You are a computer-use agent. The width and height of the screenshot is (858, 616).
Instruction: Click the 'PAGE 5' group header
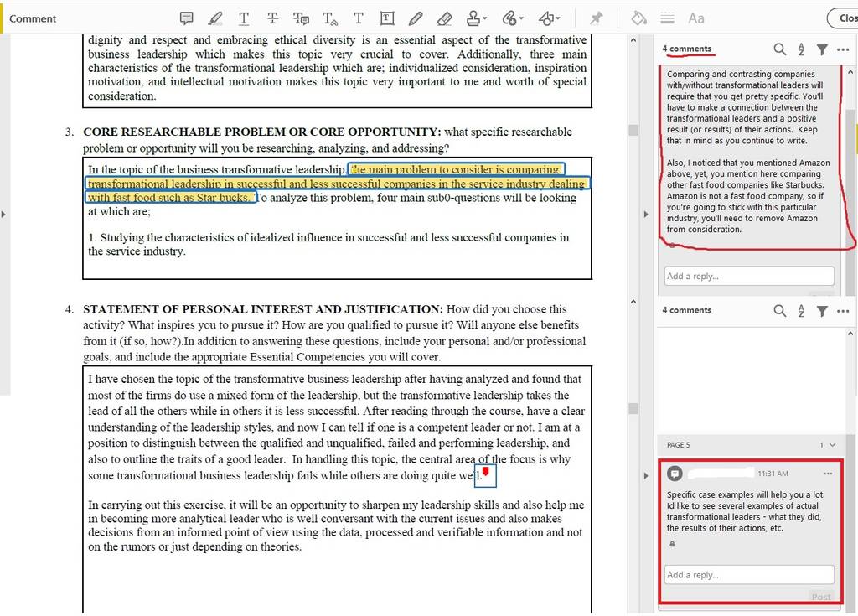(x=679, y=445)
